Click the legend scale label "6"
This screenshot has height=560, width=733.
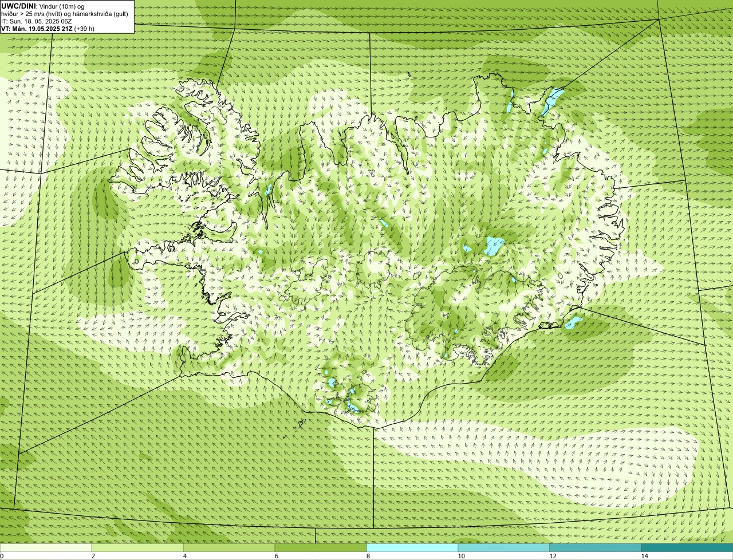tap(276, 556)
